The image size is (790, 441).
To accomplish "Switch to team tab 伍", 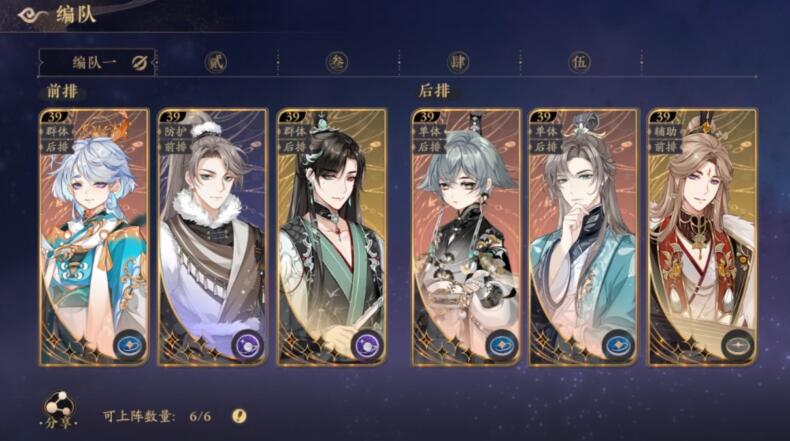I will tap(579, 63).
